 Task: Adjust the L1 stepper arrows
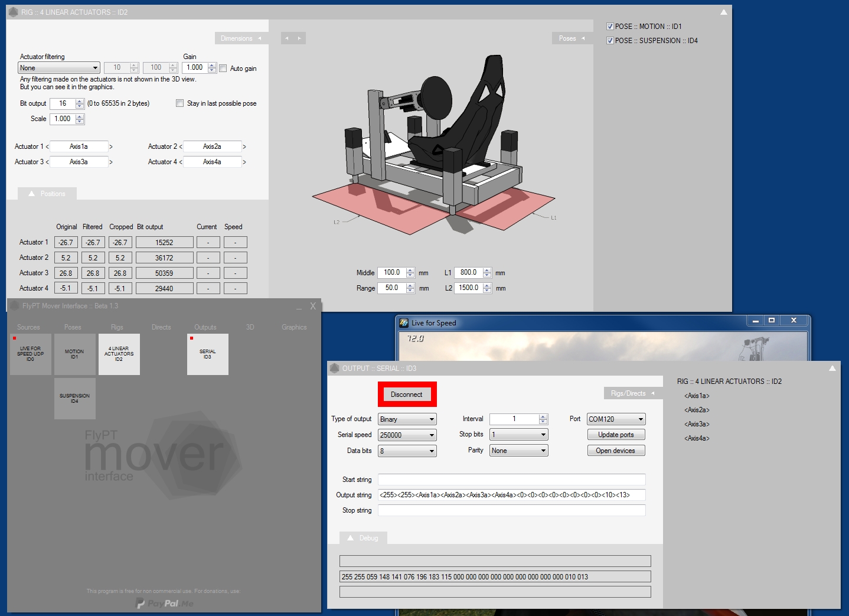click(x=487, y=273)
